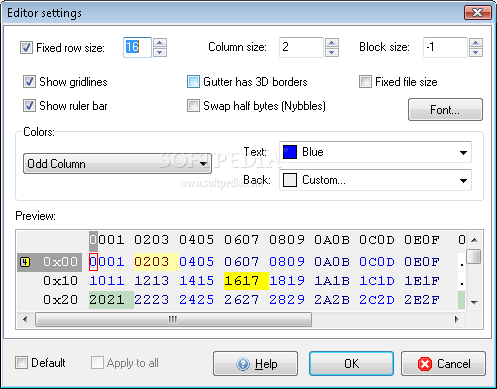The image size is (497, 389).
Task: Increase Fixed row size with up arrow
Action: pos(160,43)
